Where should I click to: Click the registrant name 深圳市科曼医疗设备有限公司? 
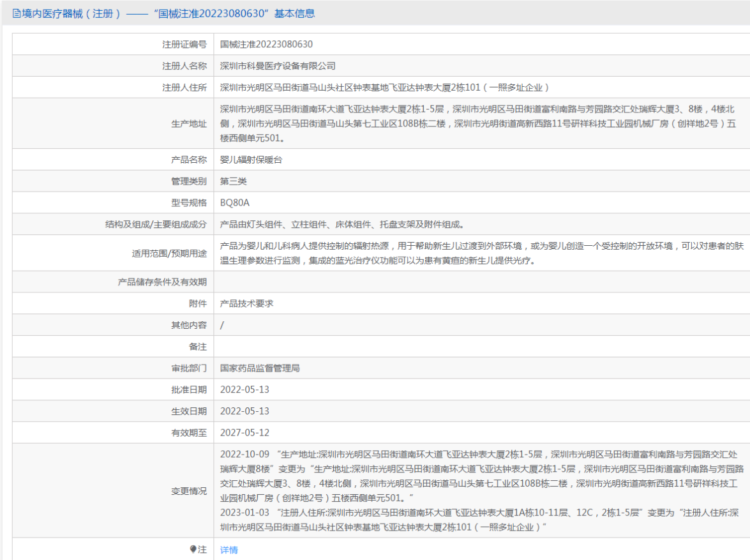click(278, 66)
